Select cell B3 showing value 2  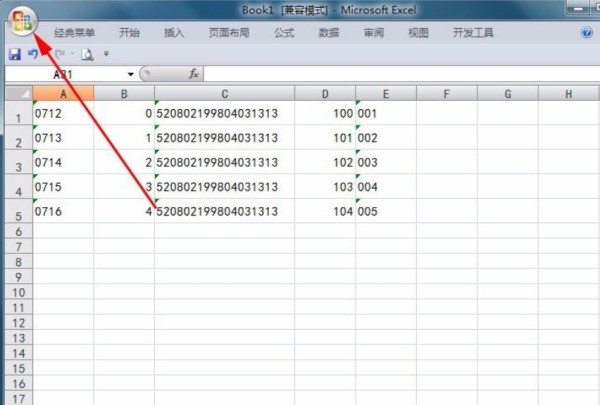point(124,162)
